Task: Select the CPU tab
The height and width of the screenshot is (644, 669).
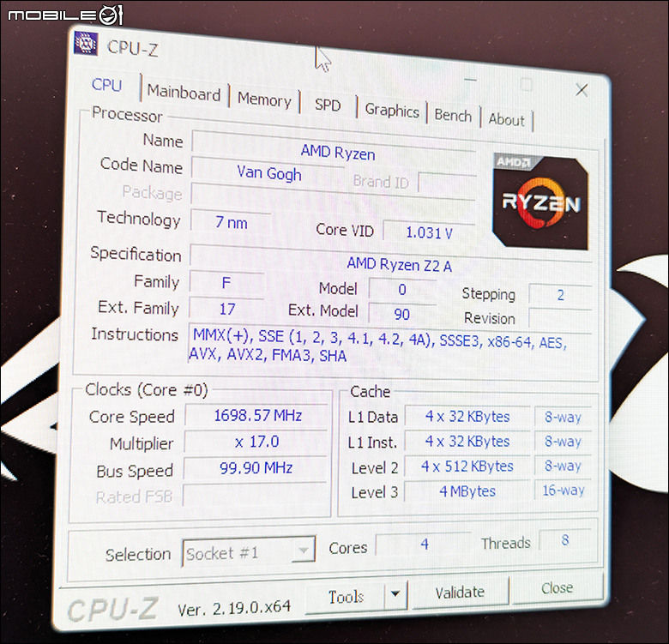Action: tap(106, 85)
